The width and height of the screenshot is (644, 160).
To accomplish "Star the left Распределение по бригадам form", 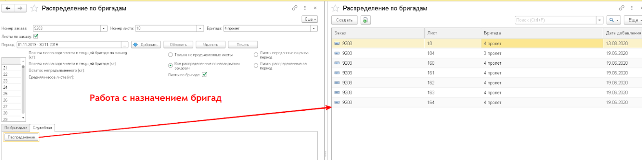I will pos(35,8).
